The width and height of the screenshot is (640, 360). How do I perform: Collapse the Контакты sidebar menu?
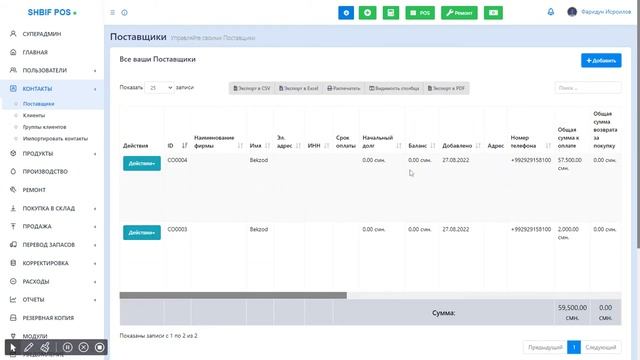pyautogui.click(x=52, y=89)
